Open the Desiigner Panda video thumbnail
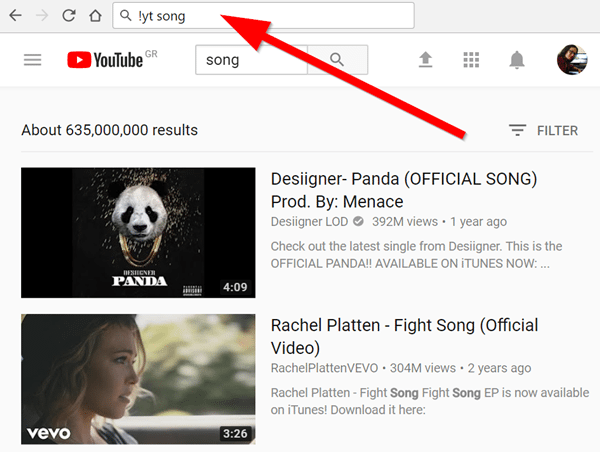The image size is (600, 452). (138, 233)
